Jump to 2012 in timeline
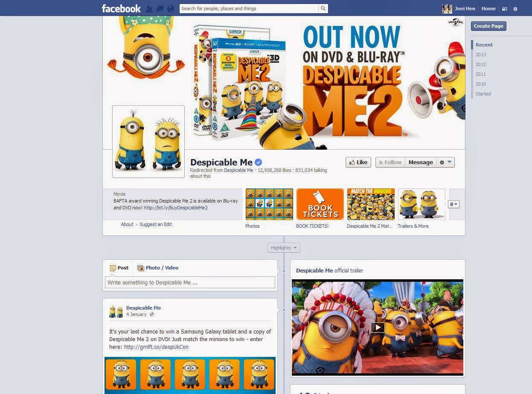The image size is (532, 394). click(x=481, y=64)
